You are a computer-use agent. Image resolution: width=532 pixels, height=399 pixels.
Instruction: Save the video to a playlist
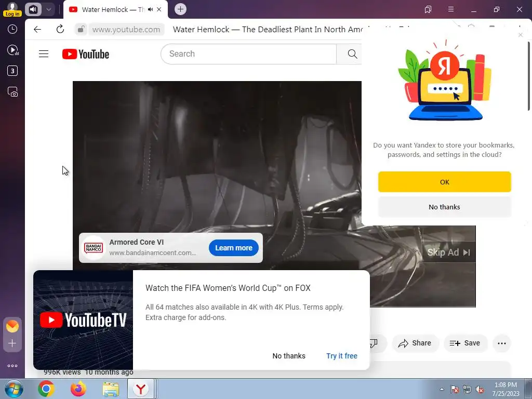tap(465, 343)
